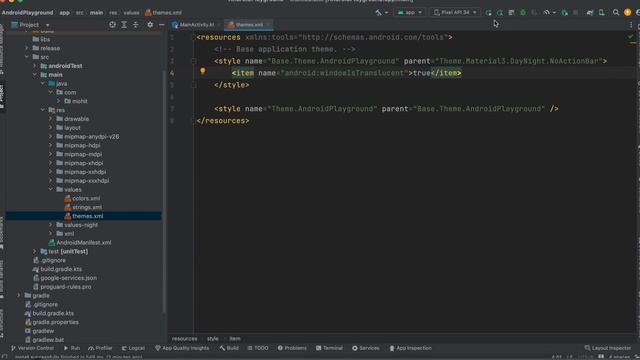Screen dimensions: 640x360
Task: Click the yellow lightbulb intention icon
Action: pyautogui.click(x=202, y=71)
